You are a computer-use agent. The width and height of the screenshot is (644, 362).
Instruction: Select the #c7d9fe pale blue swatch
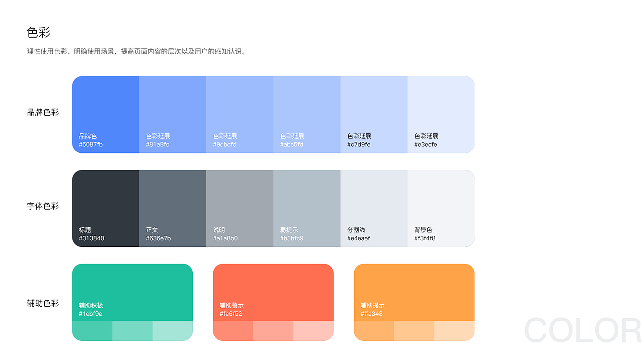(374, 115)
